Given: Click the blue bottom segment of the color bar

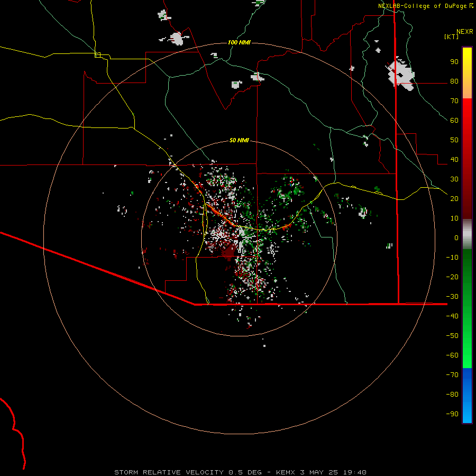Looking at the screenshot, I should [467, 396].
